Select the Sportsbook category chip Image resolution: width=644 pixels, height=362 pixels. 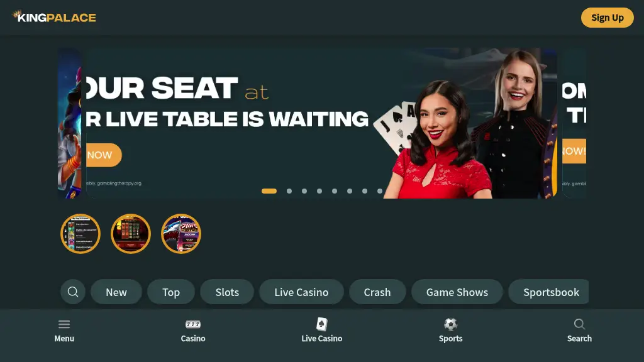tap(548, 292)
